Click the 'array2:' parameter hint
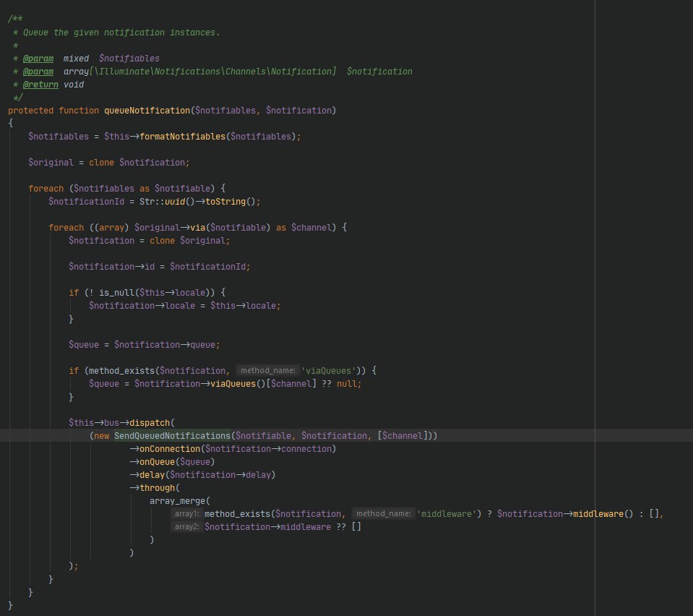 coord(186,526)
